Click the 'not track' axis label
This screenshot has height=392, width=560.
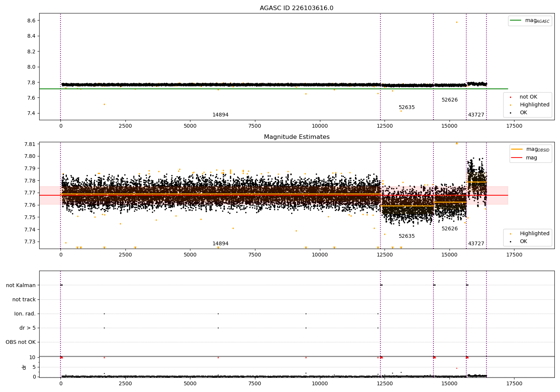(x=24, y=299)
